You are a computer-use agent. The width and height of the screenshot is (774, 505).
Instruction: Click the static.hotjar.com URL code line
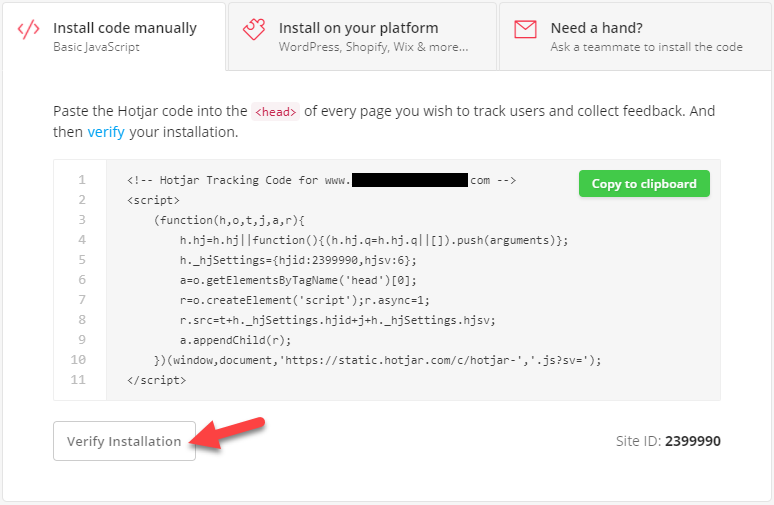point(378,360)
